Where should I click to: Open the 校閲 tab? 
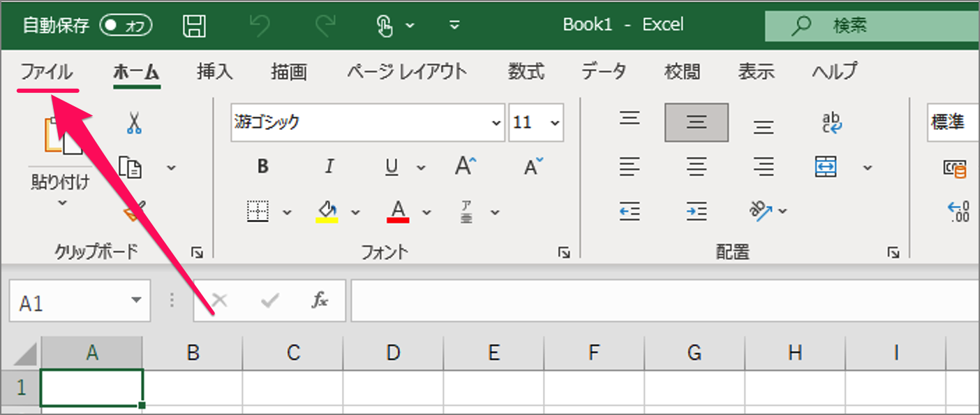tap(682, 71)
